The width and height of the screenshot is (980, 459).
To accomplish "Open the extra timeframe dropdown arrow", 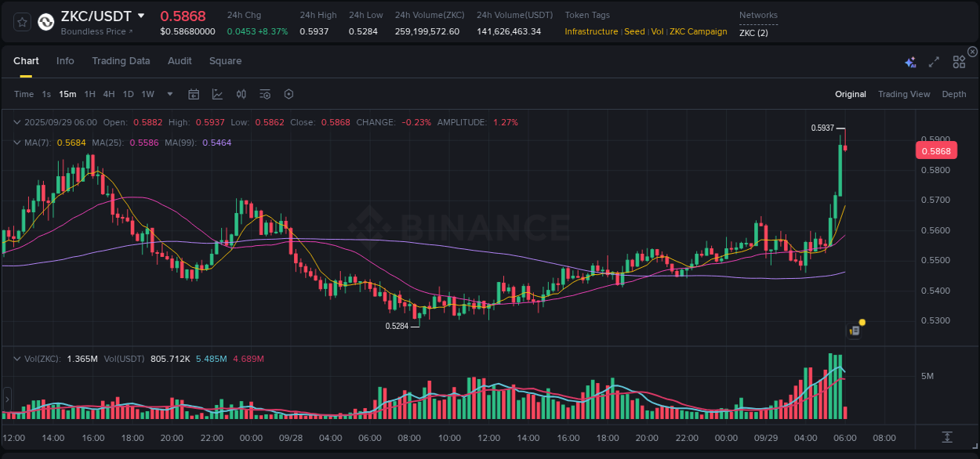I will point(169,94).
